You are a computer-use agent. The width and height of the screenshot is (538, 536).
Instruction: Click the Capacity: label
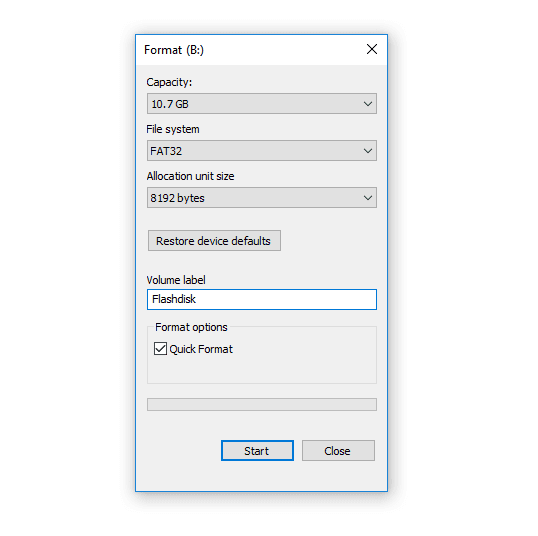tap(169, 82)
